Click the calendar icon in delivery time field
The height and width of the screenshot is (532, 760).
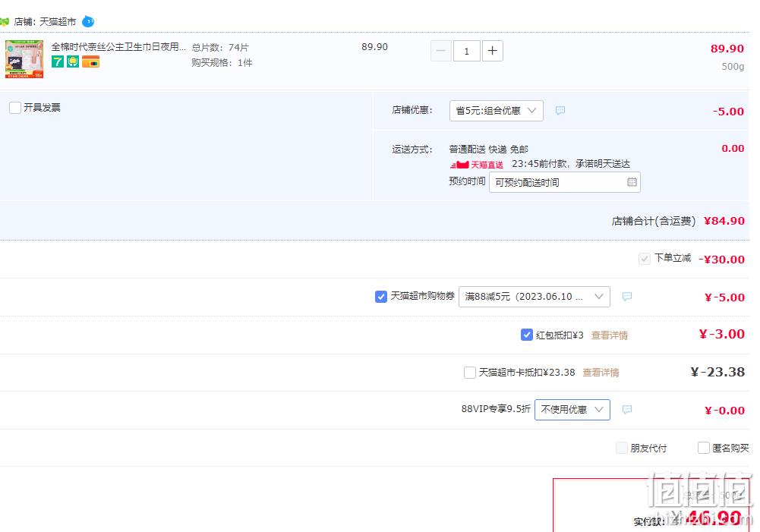coord(632,182)
